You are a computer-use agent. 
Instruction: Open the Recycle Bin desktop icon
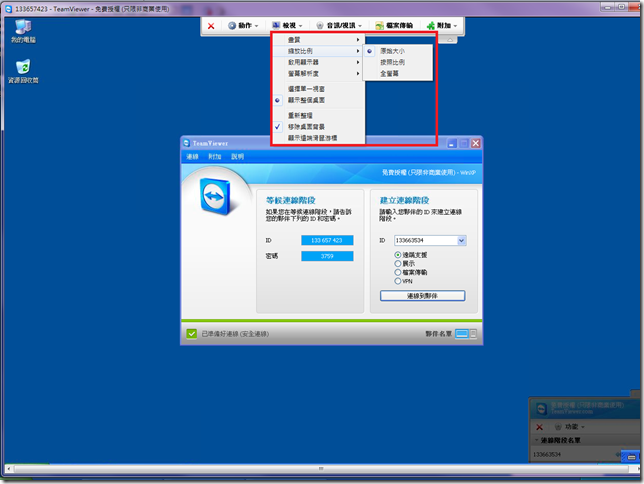coord(23,71)
